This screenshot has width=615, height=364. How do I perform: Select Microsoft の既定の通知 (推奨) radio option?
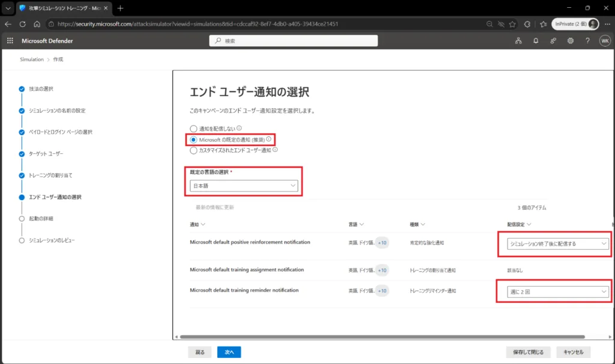[x=193, y=139]
